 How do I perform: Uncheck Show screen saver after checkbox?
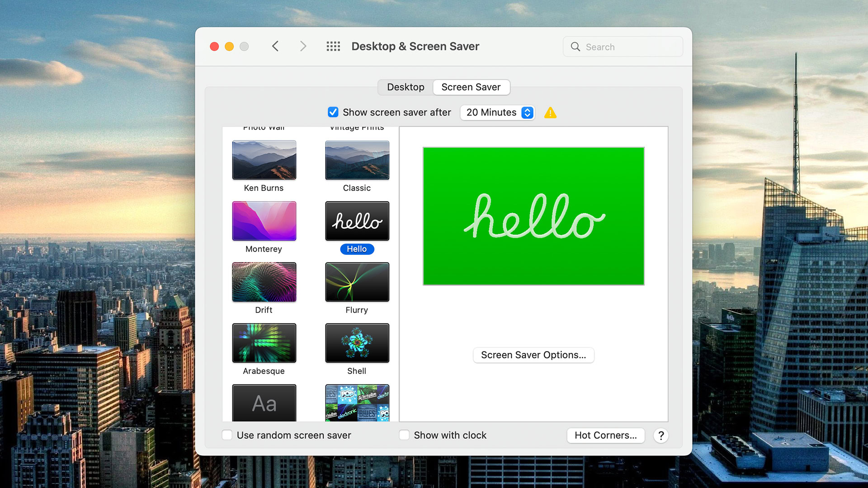click(333, 112)
